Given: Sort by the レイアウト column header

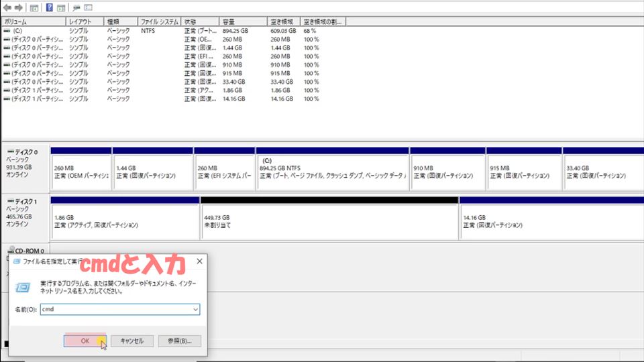Looking at the screenshot, I should (85, 21).
